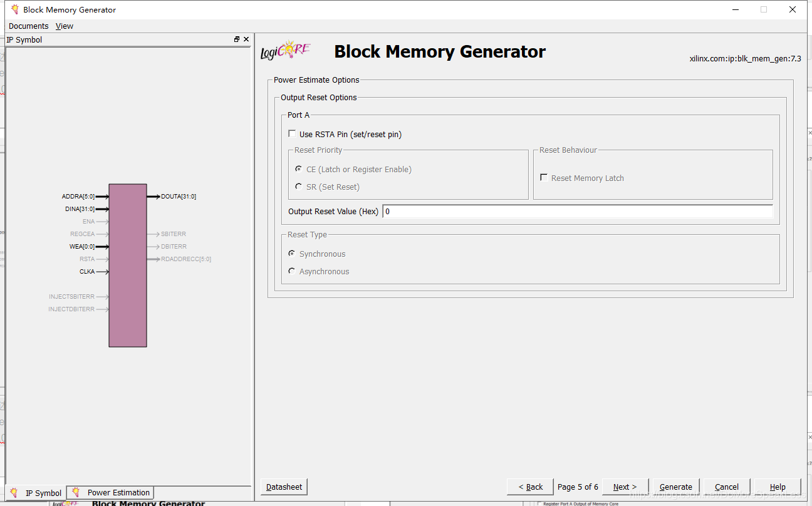Click the REGCEA port label

pyautogui.click(x=83, y=234)
